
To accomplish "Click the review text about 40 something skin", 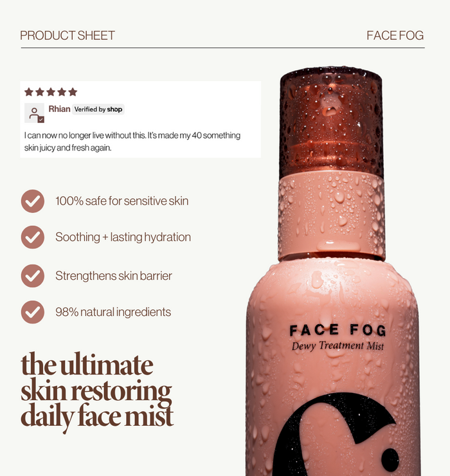I will tap(132, 142).
